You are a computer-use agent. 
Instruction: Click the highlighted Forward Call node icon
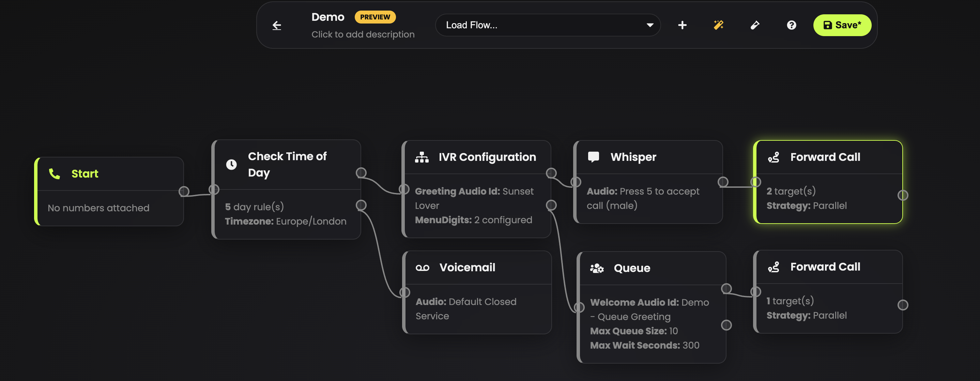774,157
